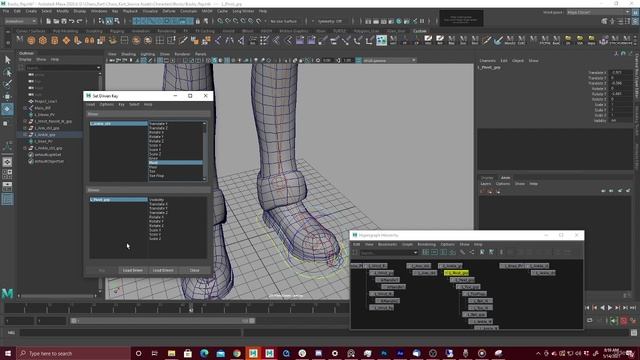This screenshot has width=640, height=360.
Task: Pick the Paint selection tool
Action: pyautogui.click(x=7, y=84)
